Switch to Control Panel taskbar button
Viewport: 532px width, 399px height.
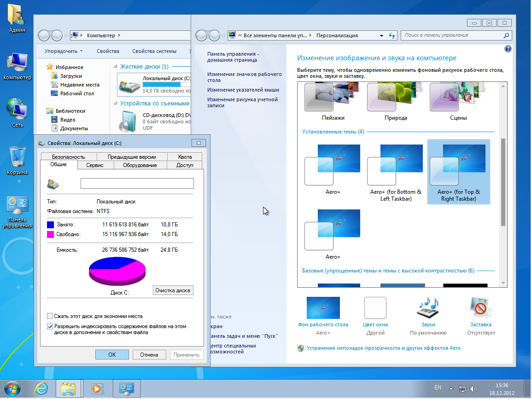(x=127, y=388)
